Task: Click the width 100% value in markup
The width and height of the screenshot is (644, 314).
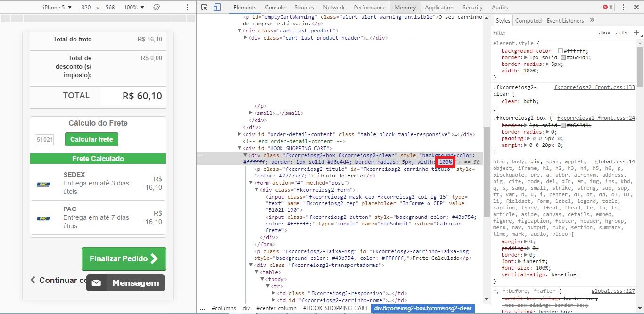Action: point(446,162)
